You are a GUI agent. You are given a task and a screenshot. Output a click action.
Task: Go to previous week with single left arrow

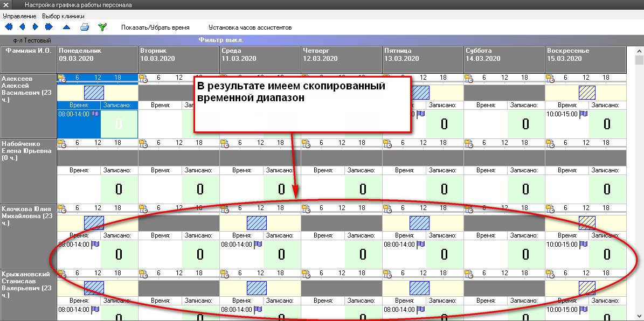(x=22, y=27)
